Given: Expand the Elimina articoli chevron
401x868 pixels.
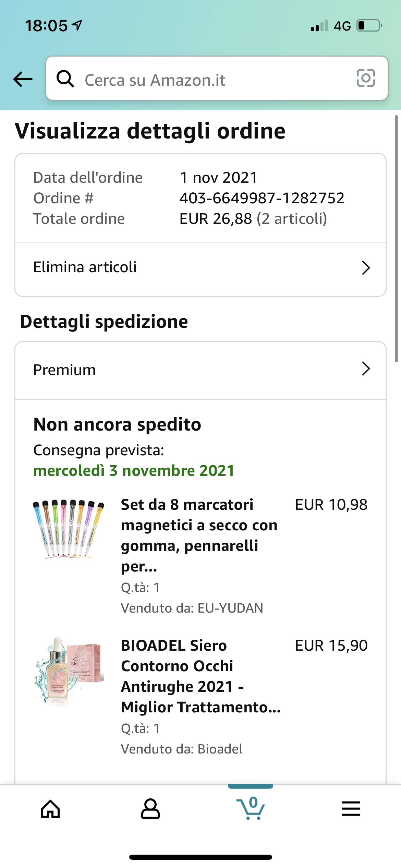Looking at the screenshot, I should coord(366,268).
